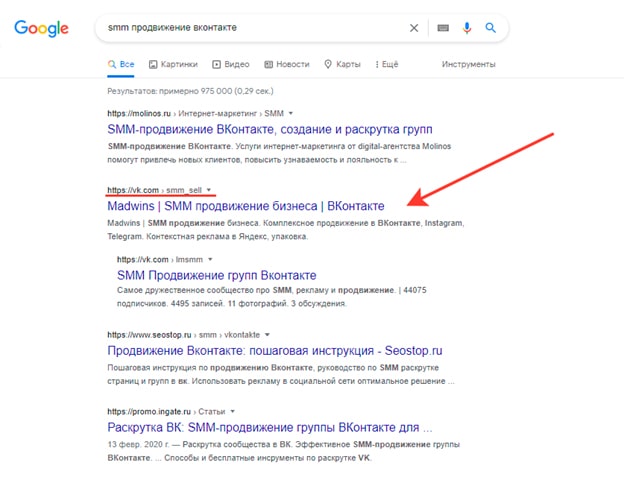Open 'Раскрутка ВК: SMM-продвижение группы ВКонтакте для' result
Viewport: 624px width, 477px height.
[270, 427]
